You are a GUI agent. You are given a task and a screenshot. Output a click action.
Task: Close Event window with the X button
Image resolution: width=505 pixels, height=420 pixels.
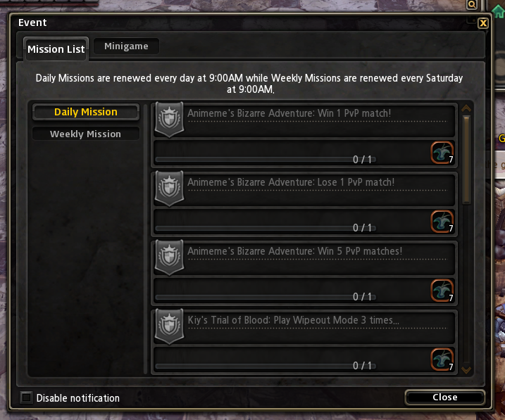coord(483,23)
